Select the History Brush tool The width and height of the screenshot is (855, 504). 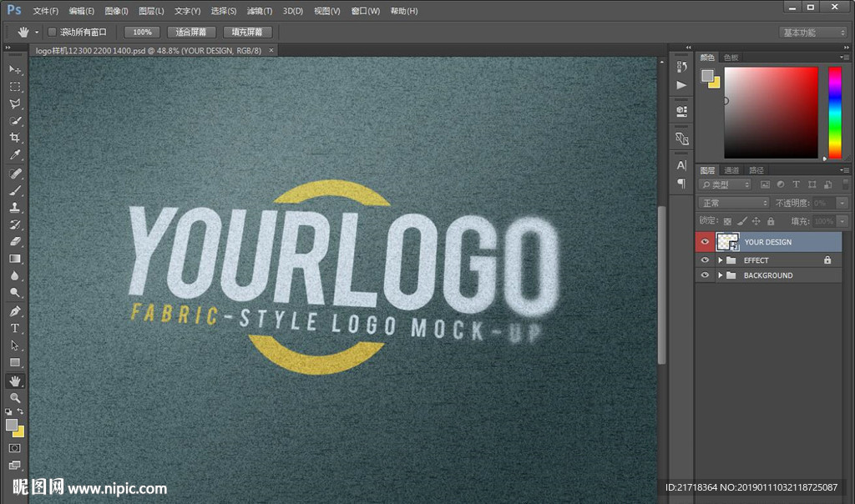tap(15, 224)
